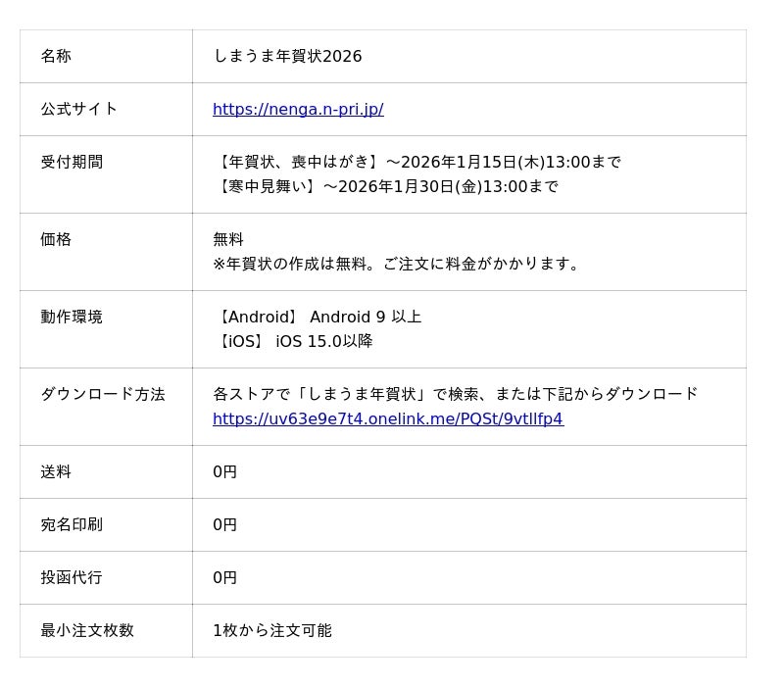784x687 pixels.
Task: Click the 年賀状、喪中はがき deadline line
Action: tap(416, 162)
